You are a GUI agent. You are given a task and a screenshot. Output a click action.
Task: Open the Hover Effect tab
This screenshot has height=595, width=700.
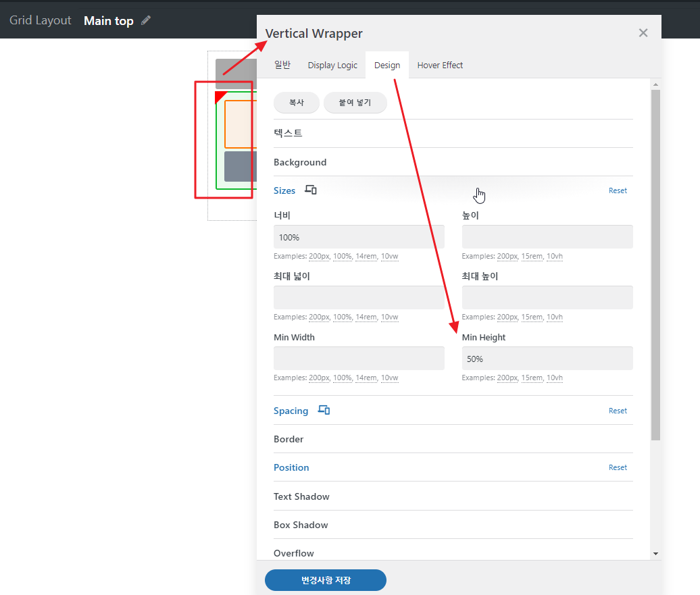(x=440, y=65)
